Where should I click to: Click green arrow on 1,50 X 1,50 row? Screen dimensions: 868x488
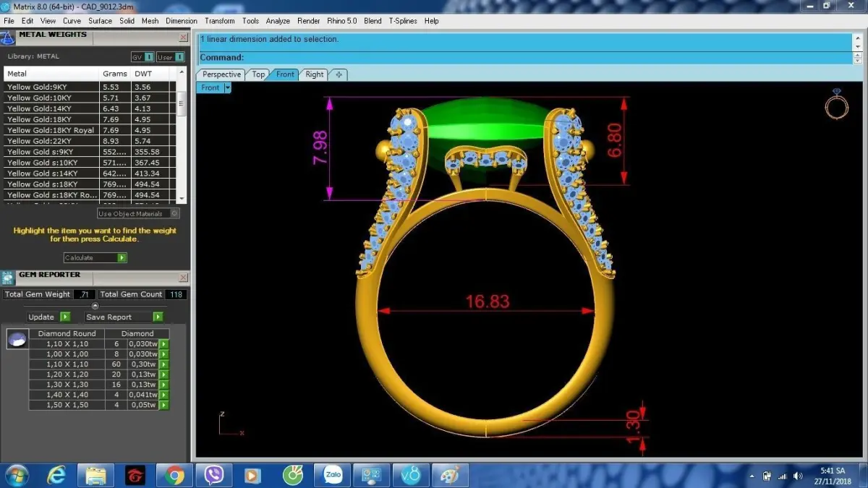click(x=163, y=405)
